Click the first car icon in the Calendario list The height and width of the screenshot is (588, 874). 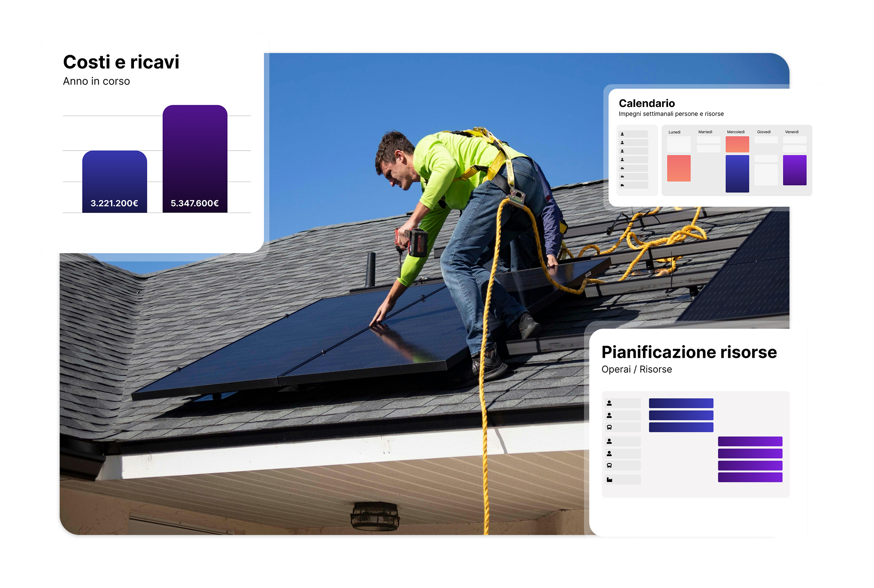coord(622,168)
